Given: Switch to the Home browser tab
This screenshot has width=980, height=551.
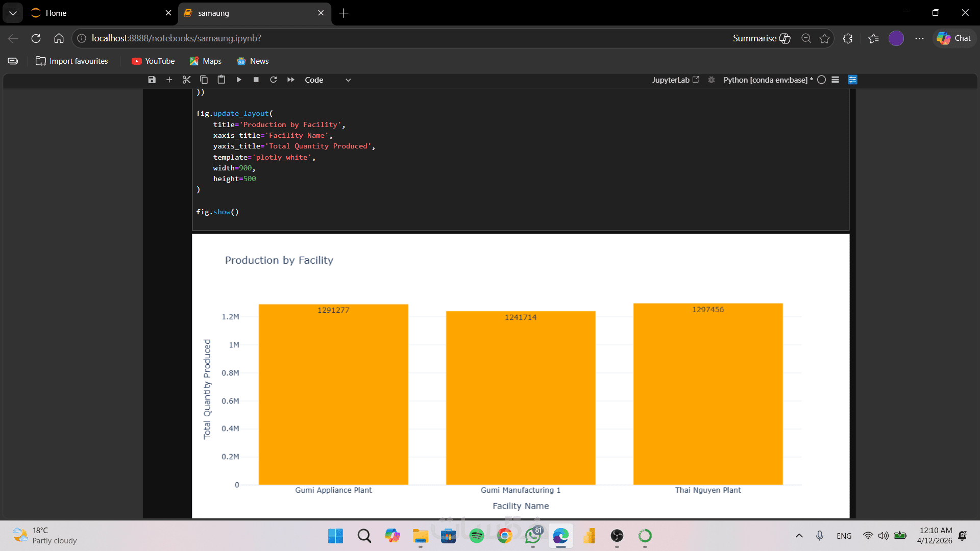Looking at the screenshot, I should coord(97,13).
